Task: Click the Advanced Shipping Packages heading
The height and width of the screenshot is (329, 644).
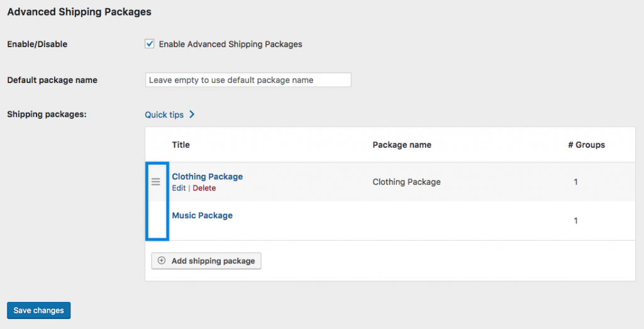Action: click(x=79, y=12)
